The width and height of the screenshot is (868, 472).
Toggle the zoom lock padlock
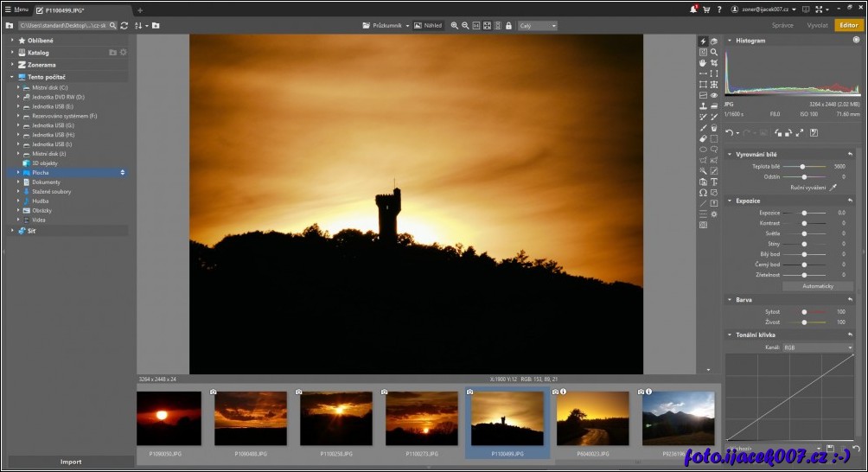[508, 25]
